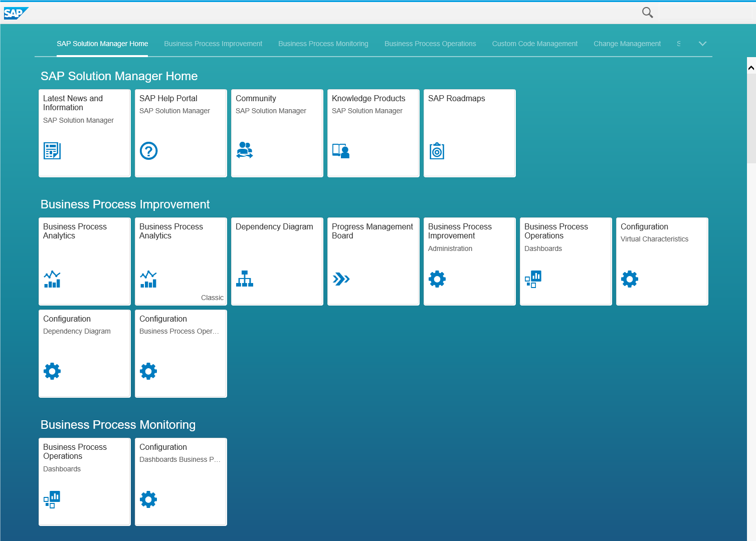The width and height of the screenshot is (756, 541).
Task: Click 'Dashboards Business P…' subtitle text
Action: [x=180, y=460]
